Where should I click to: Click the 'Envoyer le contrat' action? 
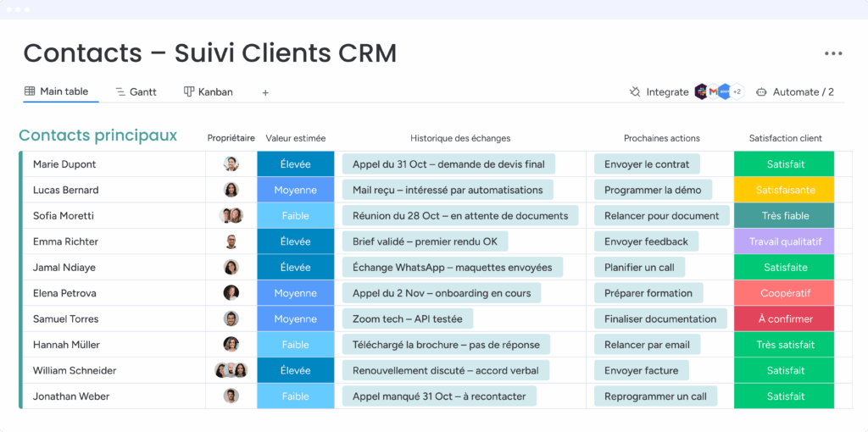(x=647, y=164)
